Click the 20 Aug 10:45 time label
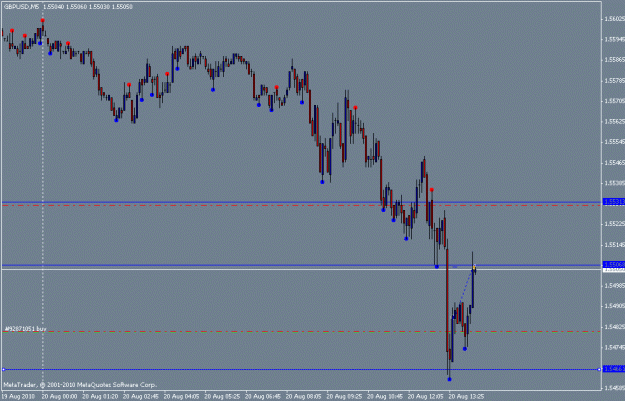Screen dimensions: 625x401 [385, 397]
